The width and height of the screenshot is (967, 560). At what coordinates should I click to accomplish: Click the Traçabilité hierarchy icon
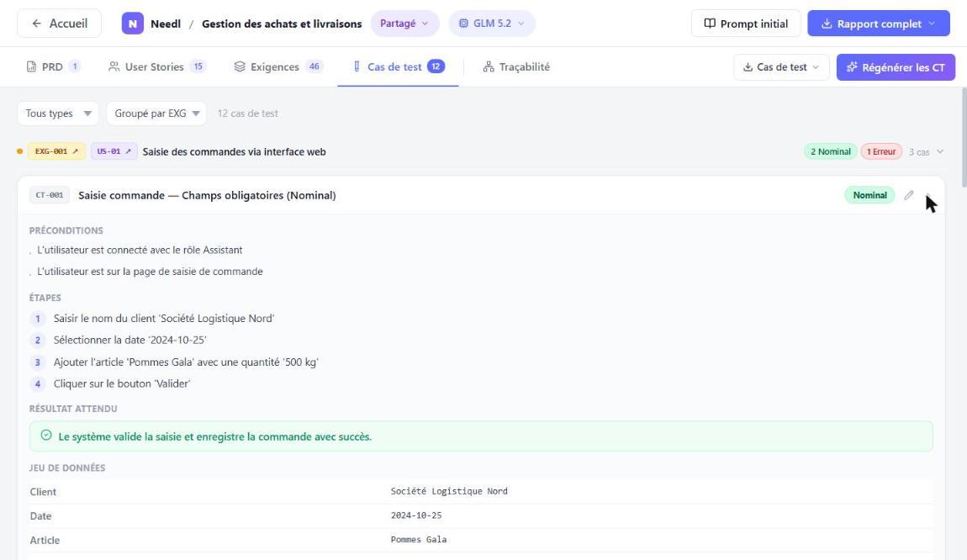click(489, 66)
